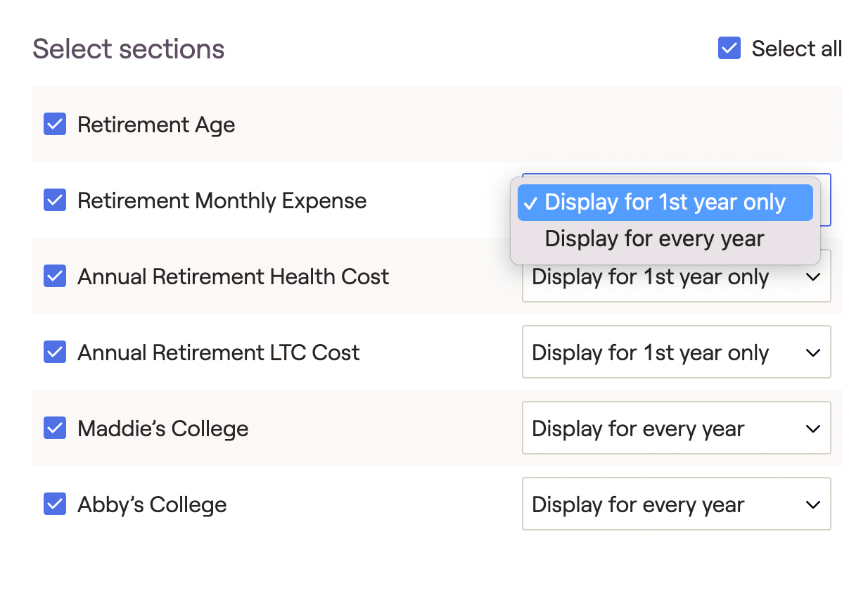Click the chevron arrow in Abby's College dropdown
The image size is (868, 598).
coord(813,504)
